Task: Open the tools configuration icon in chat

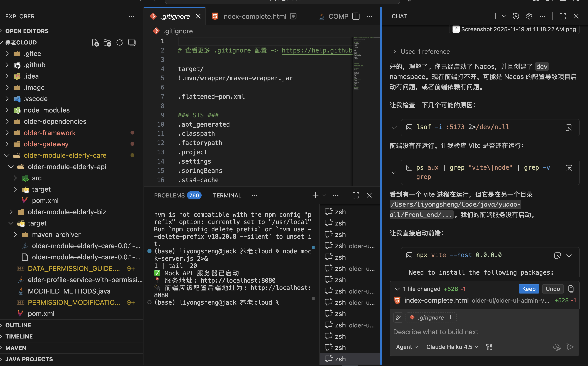Action: [489, 347]
